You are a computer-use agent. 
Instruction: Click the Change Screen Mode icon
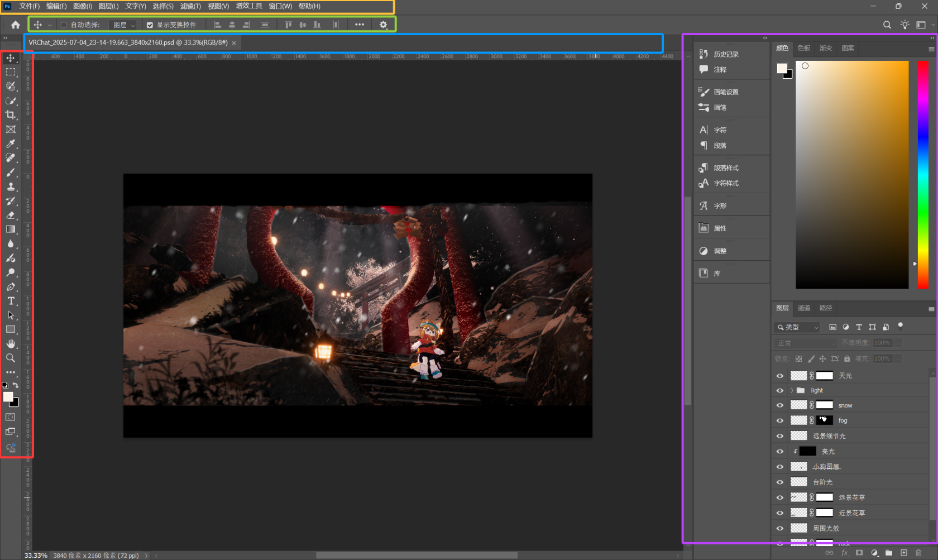point(11,432)
